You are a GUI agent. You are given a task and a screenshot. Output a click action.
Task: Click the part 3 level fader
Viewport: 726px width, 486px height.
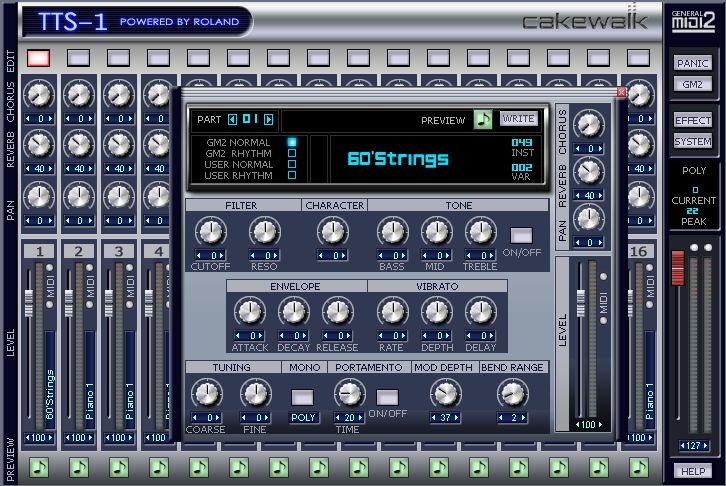(109, 303)
